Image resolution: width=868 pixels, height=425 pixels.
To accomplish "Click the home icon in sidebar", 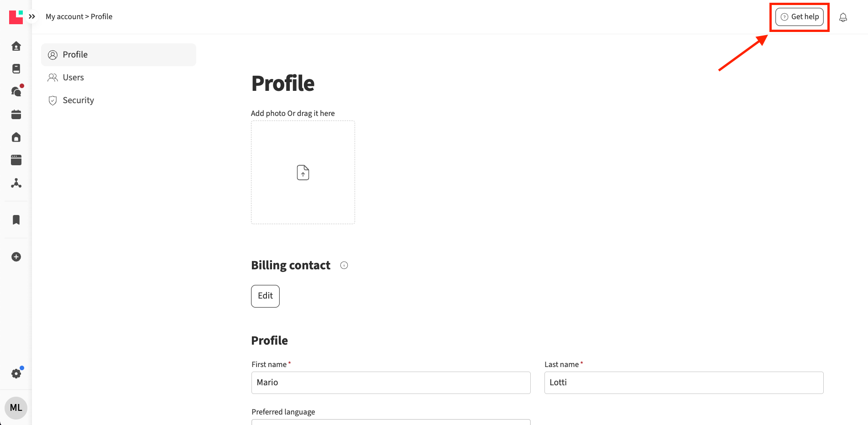I will click(16, 46).
